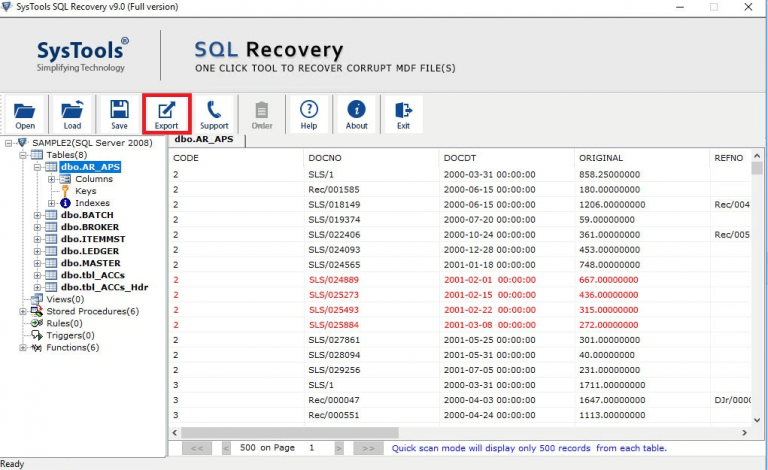Click cell 1711.00000000
Image resolution: width=768 pixels, height=470 pixels.
point(612,385)
